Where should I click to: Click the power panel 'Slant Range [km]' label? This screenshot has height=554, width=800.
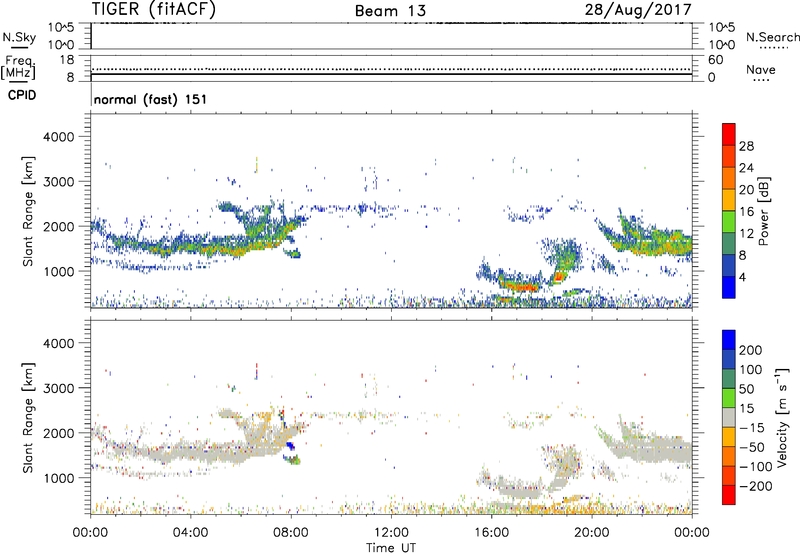(28, 211)
